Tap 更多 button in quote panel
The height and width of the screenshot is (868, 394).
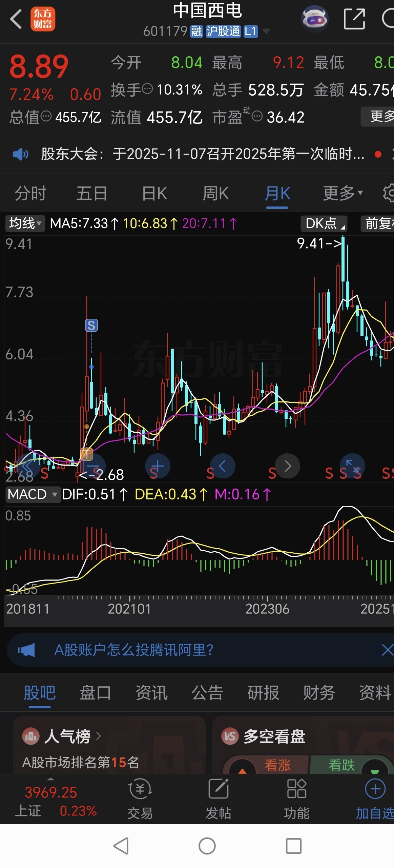click(x=378, y=116)
